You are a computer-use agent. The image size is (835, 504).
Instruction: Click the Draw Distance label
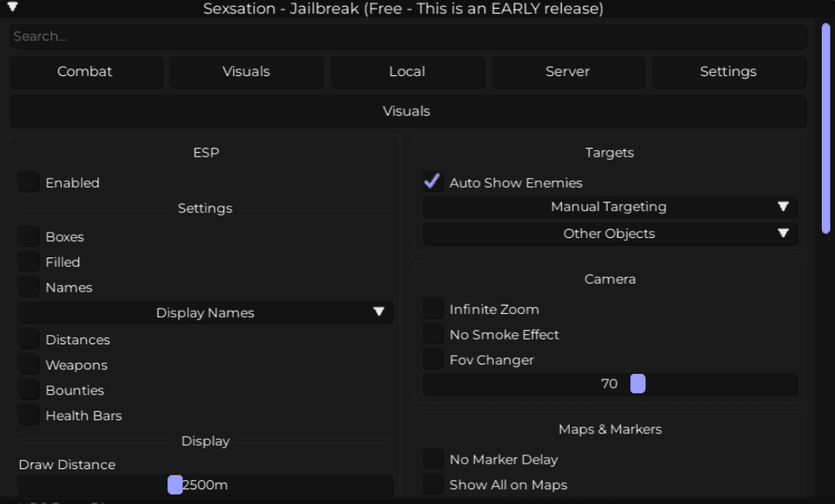(67, 464)
